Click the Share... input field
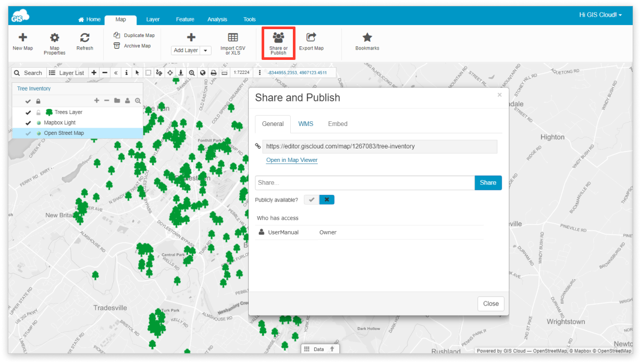The image size is (641, 364). [365, 183]
